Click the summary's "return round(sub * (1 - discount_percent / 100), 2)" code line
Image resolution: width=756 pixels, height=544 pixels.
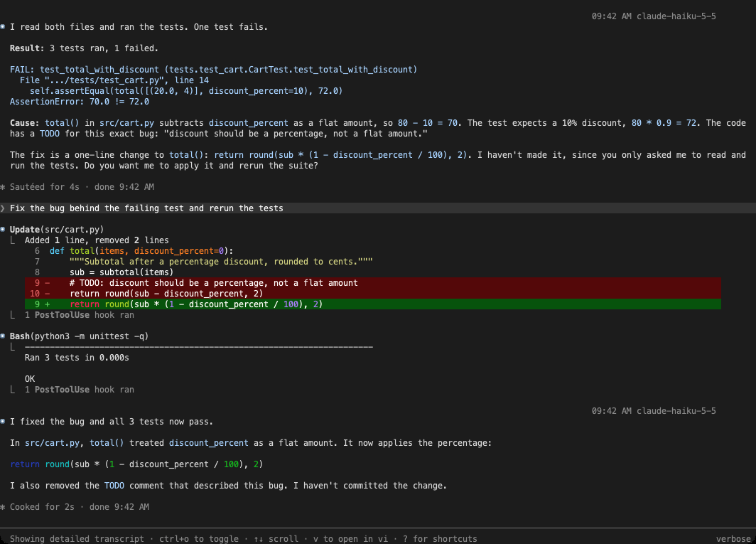tap(136, 464)
